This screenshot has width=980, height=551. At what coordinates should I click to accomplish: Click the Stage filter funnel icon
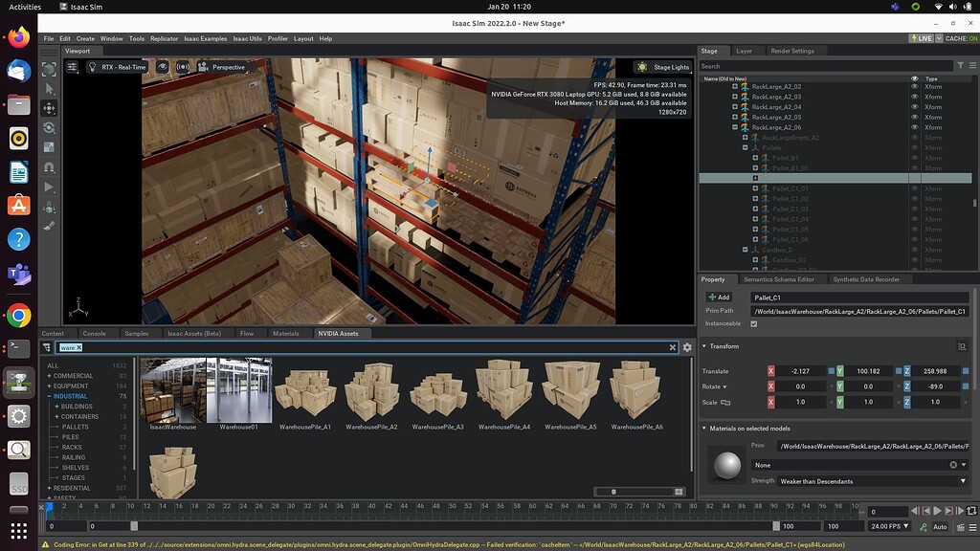coord(962,66)
